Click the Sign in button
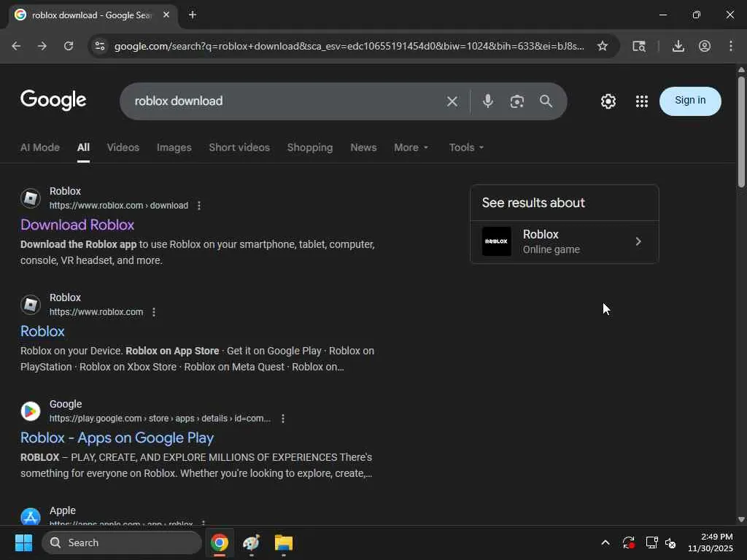The height and width of the screenshot is (560, 747). 690,101
